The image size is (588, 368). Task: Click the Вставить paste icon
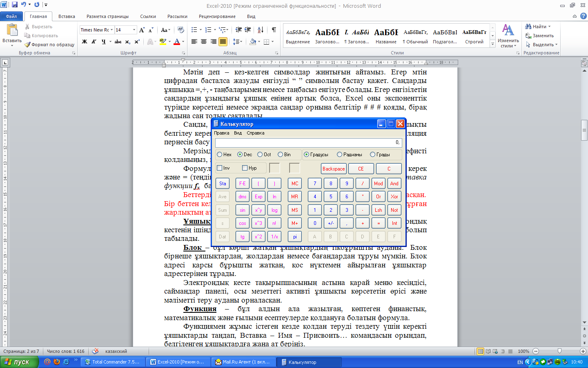click(12, 30)
